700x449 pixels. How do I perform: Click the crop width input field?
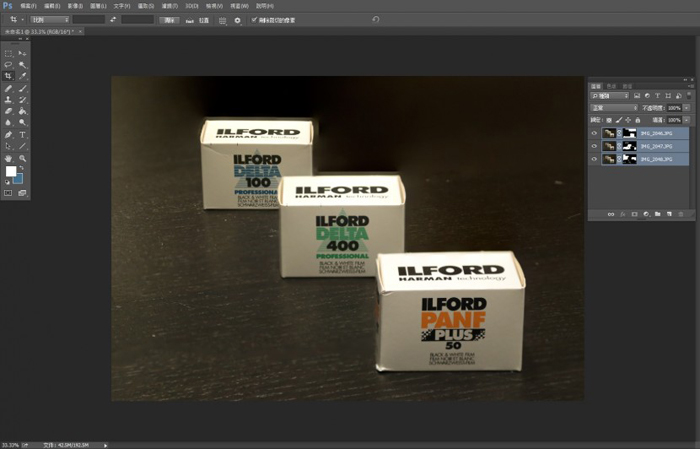point(88,20)
